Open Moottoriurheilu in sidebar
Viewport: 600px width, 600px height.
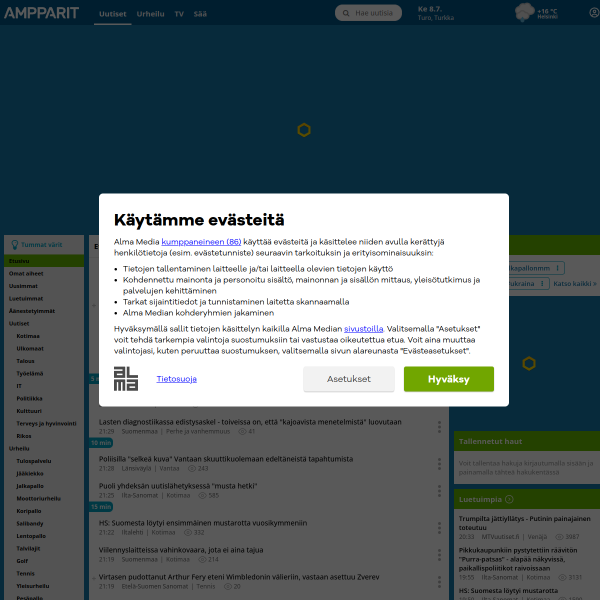[x=39, y=499]
